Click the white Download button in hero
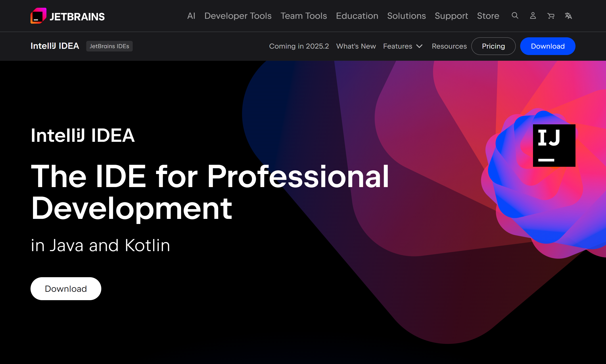 [x=66, y=289]
